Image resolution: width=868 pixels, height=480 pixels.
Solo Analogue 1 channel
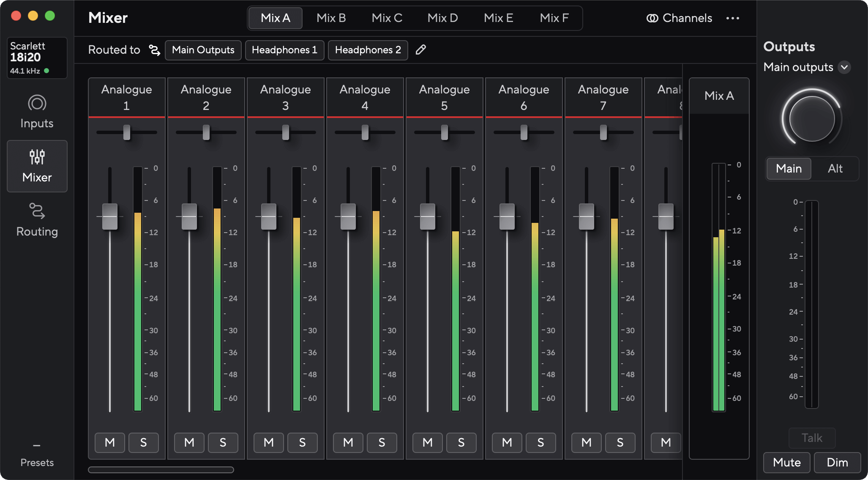(x=144, y=443)
